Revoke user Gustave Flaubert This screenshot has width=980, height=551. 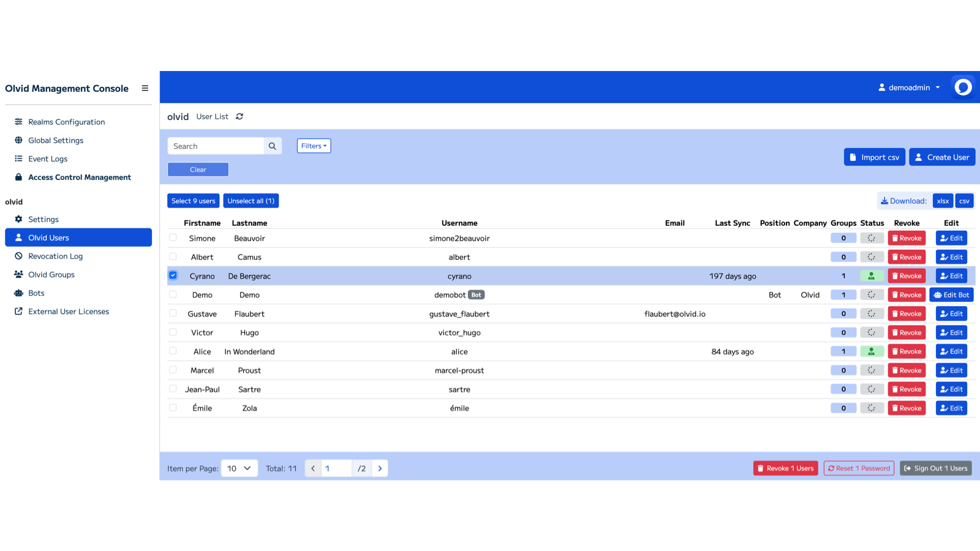(907, 314)
